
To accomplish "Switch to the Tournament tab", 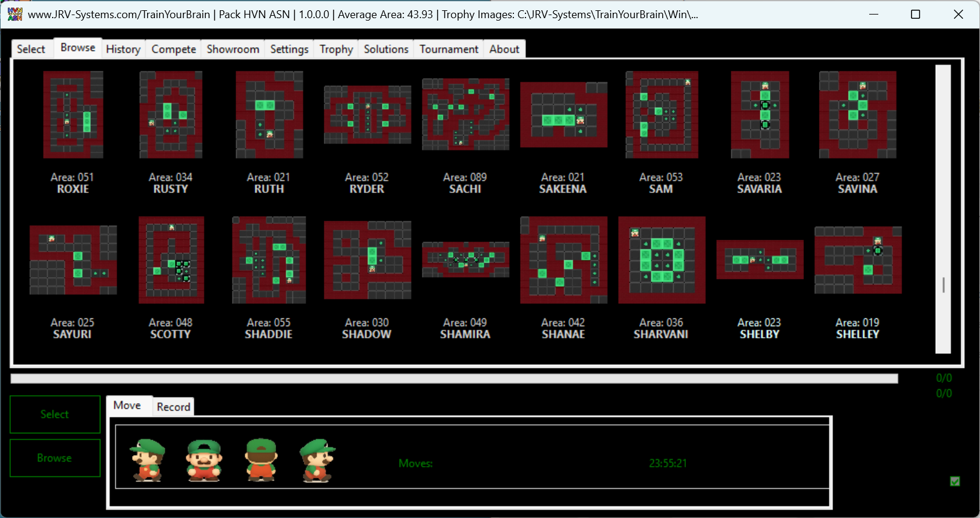I will [449, 49].
